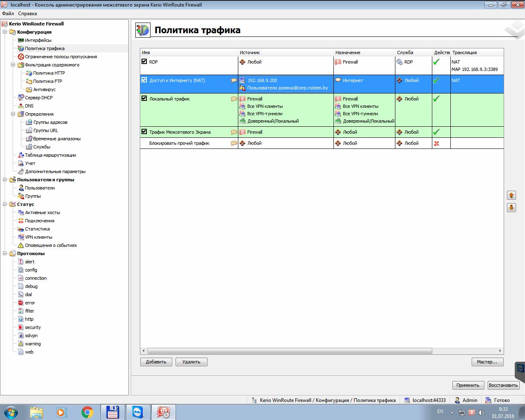Select the Учет tree item
This screenshot has height=420, width=525.
pos(30,163)
